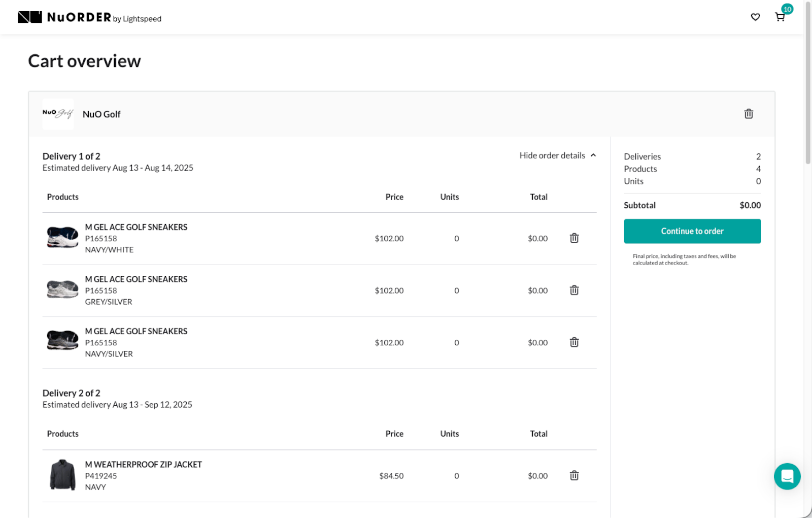Remove the M Weatherproof Zip Jacket
The width and height of the screenshot is (812, 518).
point(573,475)
